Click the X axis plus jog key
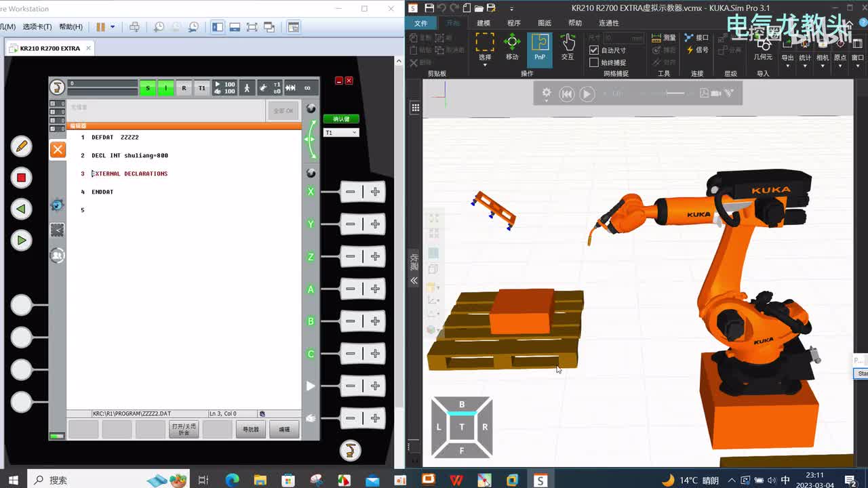This screenshot has width=868, height=488. pyautogui.click(x=375, y=192)
